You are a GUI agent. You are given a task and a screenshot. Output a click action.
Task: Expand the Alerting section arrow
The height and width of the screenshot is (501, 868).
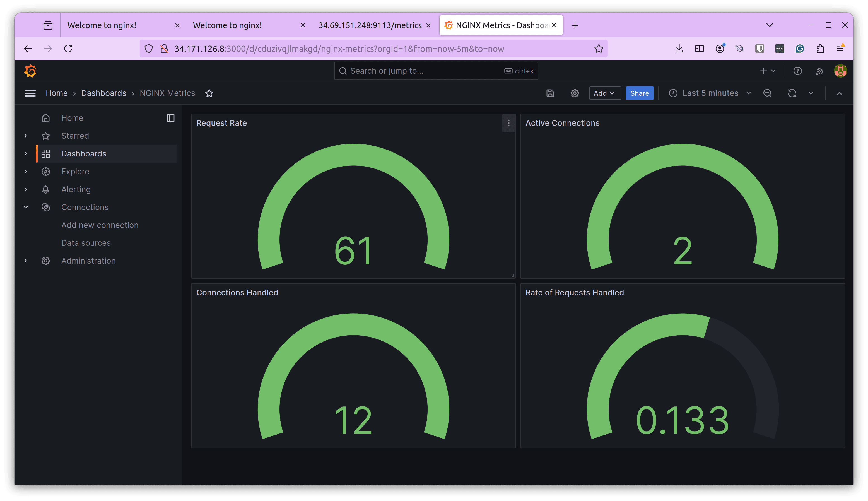pos(25,190)
